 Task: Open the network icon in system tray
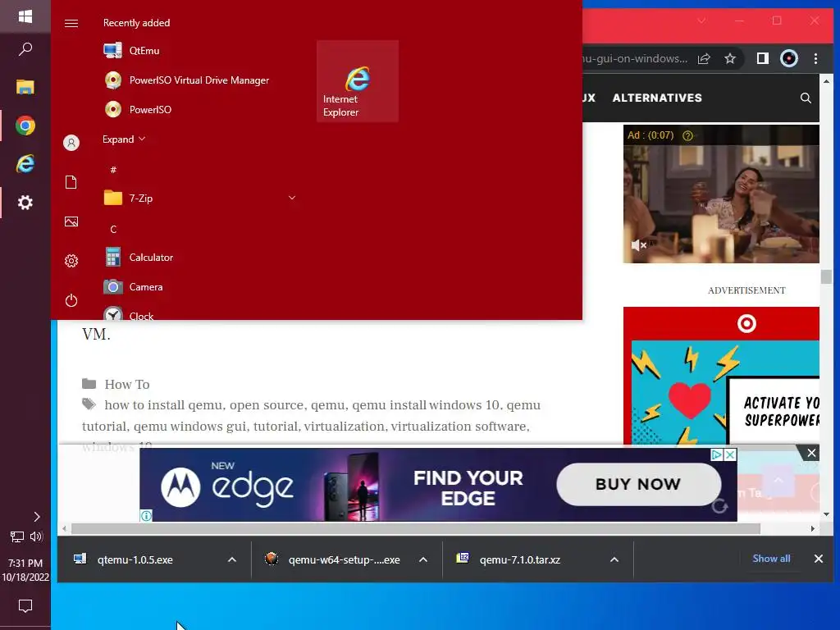pos(17,536)
